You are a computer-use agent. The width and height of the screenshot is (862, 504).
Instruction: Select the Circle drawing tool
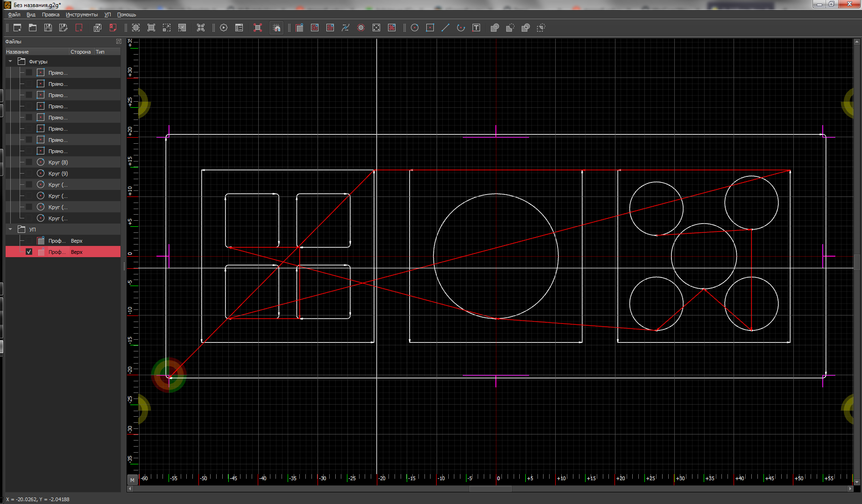point(415,28)
